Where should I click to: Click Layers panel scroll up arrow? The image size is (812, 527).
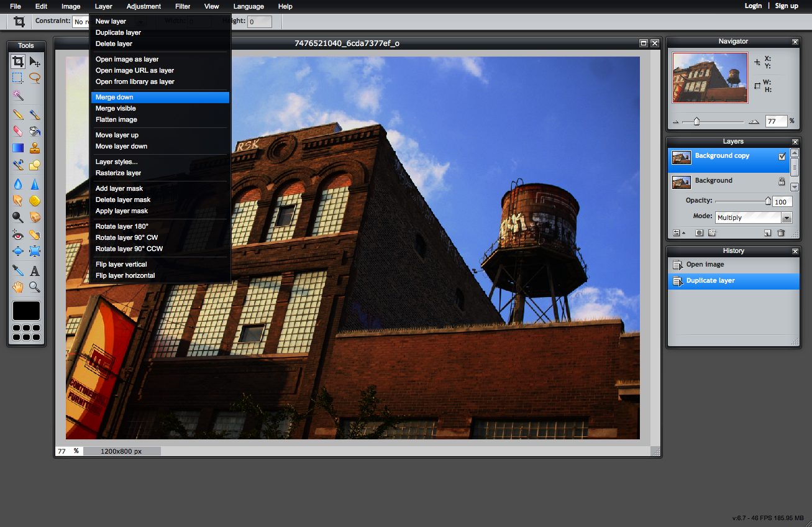coord(794,153)
